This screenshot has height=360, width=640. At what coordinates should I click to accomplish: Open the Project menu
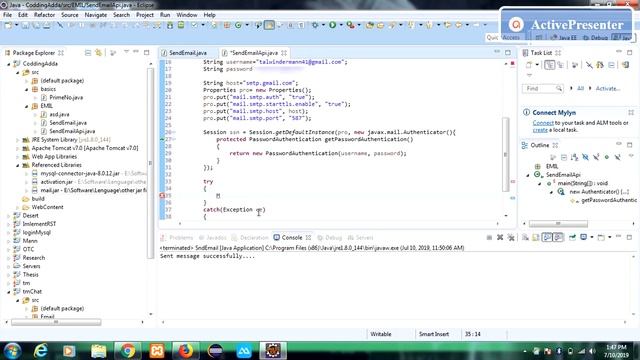(x=144, y=15)
